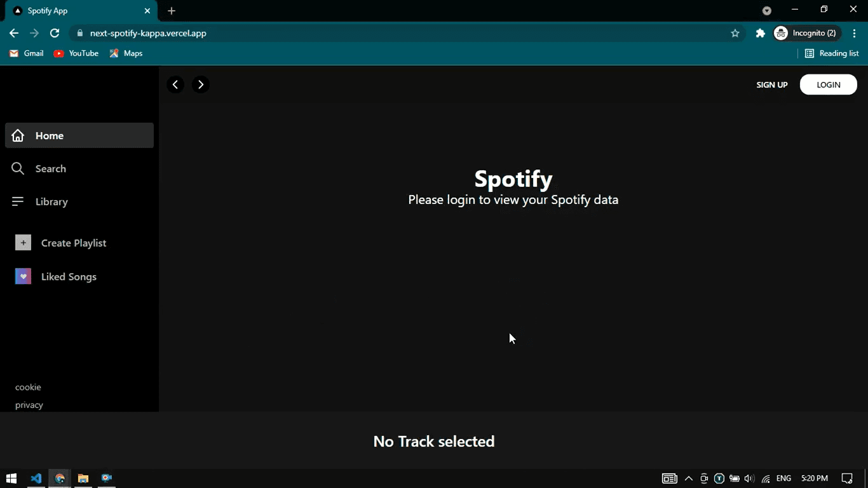The width and height of the screenshot is (868, 488).
Task: Open a new browser tab
Action: point(172,11)
